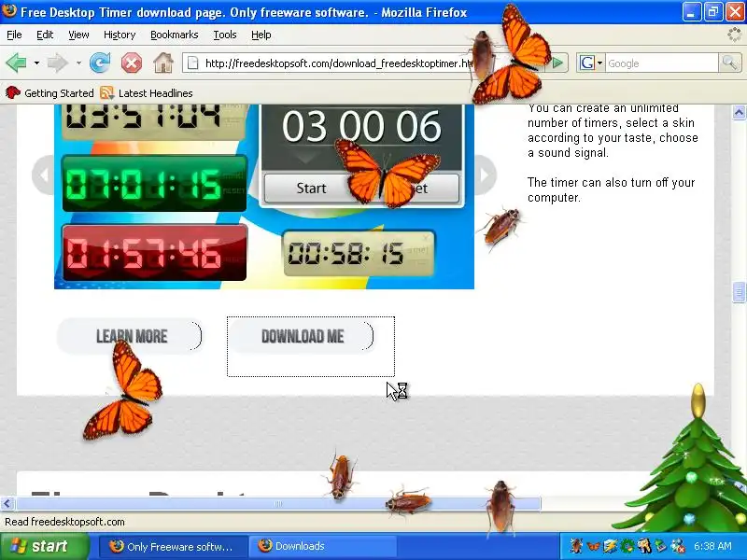Click the horizontal scrollbar thumb
The height and width of the screenshot is (560, 747).
coord(278,503)
